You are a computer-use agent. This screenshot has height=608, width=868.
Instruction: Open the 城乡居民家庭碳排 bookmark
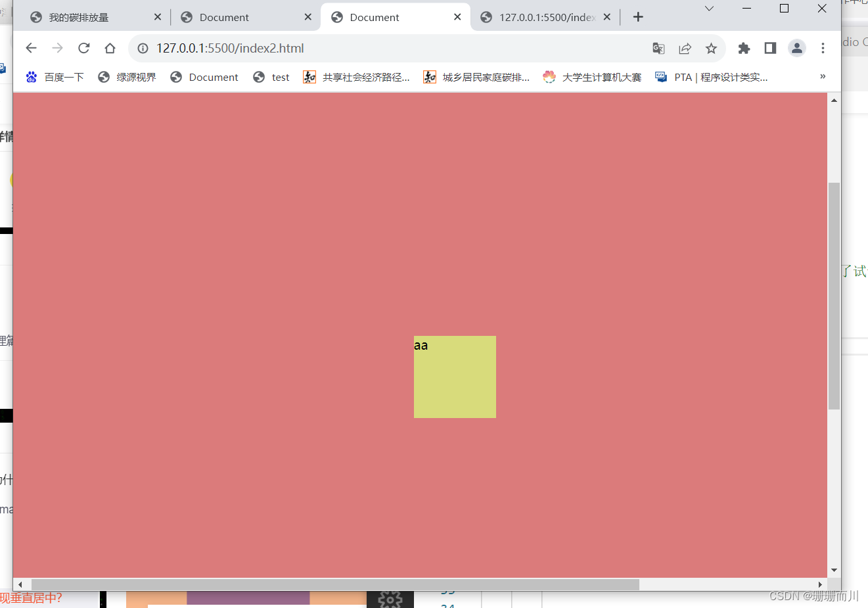(476, 77)
